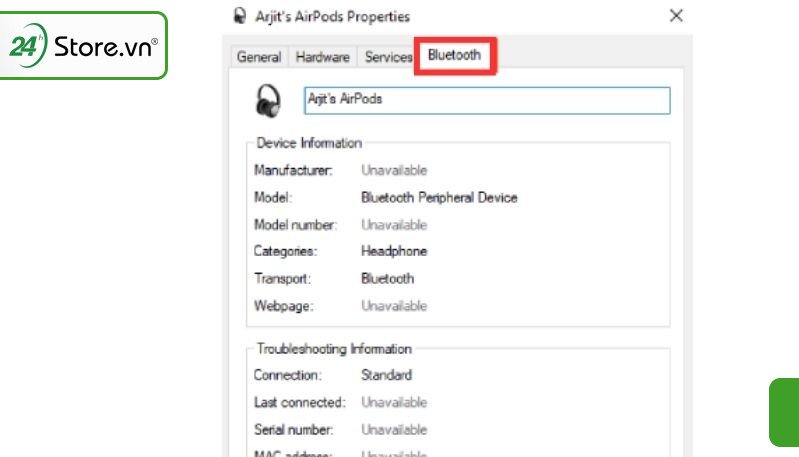This screenshot has width=799, height=457.
Task: Click the Device Information group heading
Action: pos(309,143)
